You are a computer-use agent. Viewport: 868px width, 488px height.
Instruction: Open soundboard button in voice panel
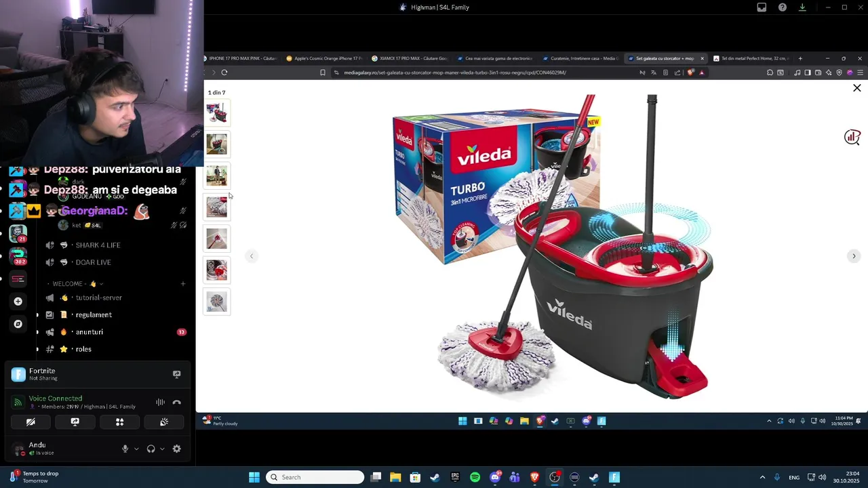pyautogui.click(x=164, y=422)
